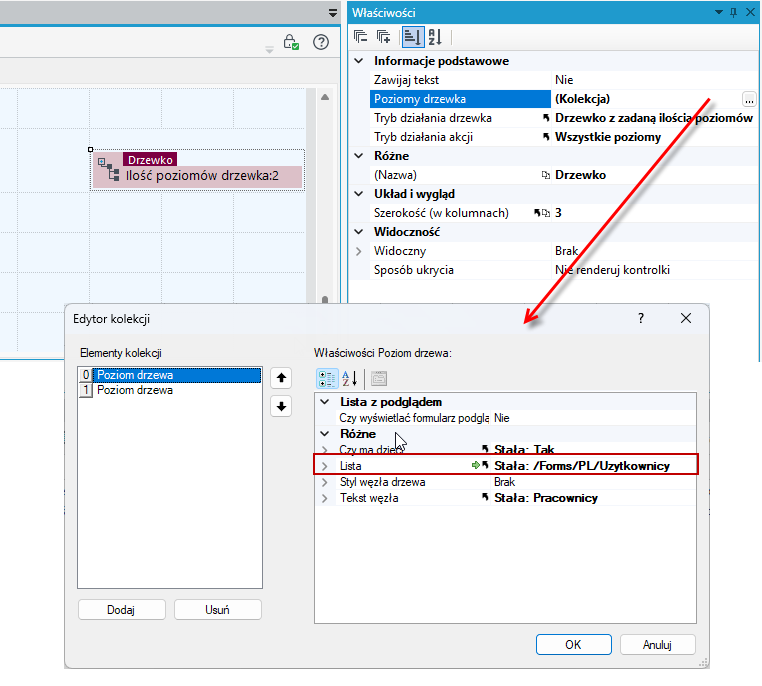The height and width of the screenshot is (686, 762).
Task: Edit Szerokość (w kolumnach) value 3
Action: [558, 213]
